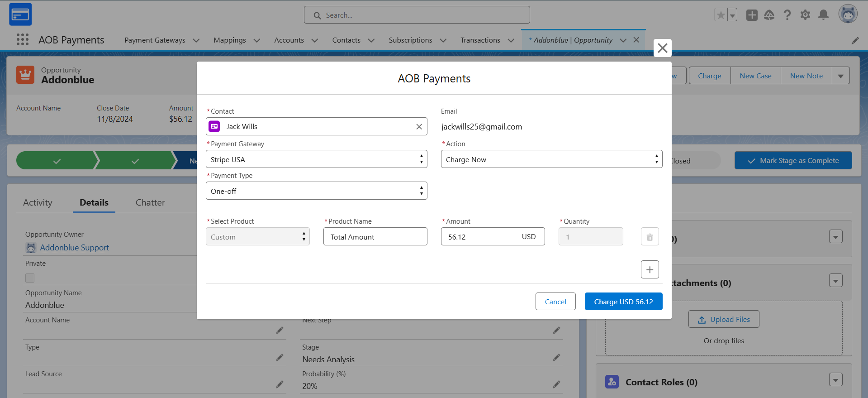Open the Select Product dropdown
The width and height of the screenshot is (868, 398).
pos(257,237)
